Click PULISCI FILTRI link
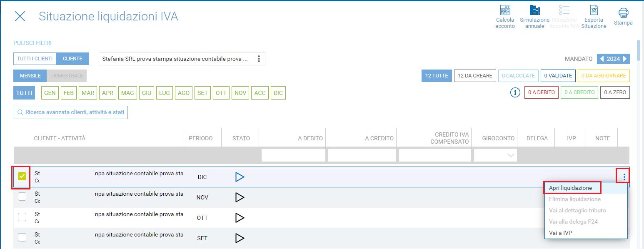Viewport: 644px width, 249px height. (32, 43)
